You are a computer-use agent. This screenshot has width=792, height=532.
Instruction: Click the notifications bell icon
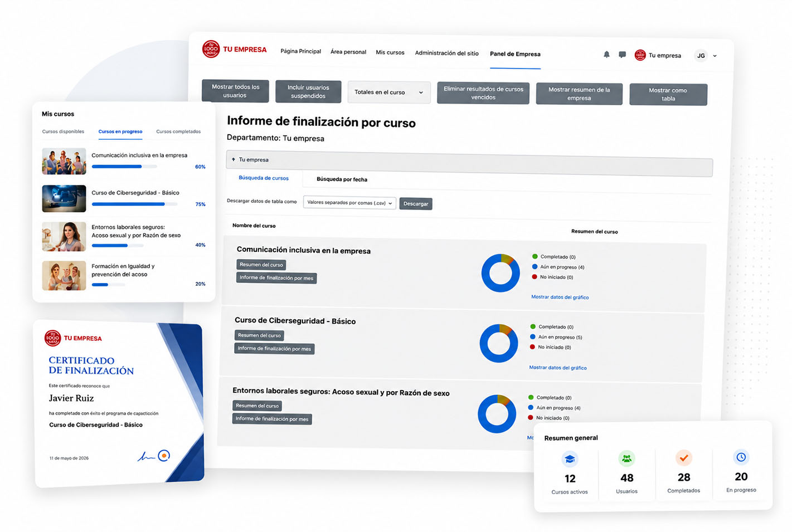pyautogui.click(x=606, y=55)
